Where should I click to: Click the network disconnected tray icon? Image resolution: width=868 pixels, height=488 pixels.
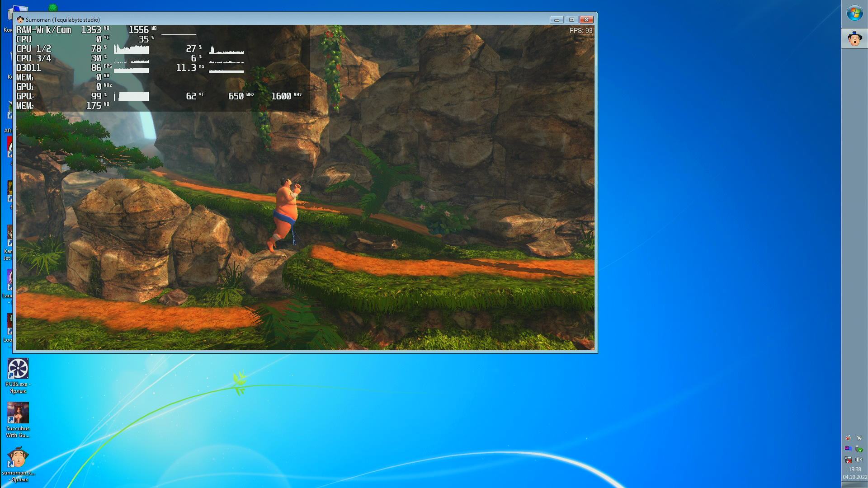coord(848,460)
